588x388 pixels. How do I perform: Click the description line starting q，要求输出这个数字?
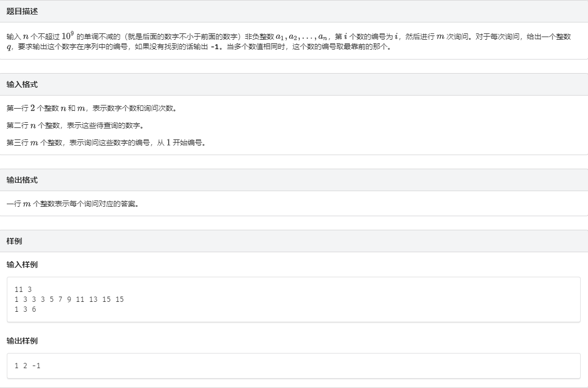point(199,47)
